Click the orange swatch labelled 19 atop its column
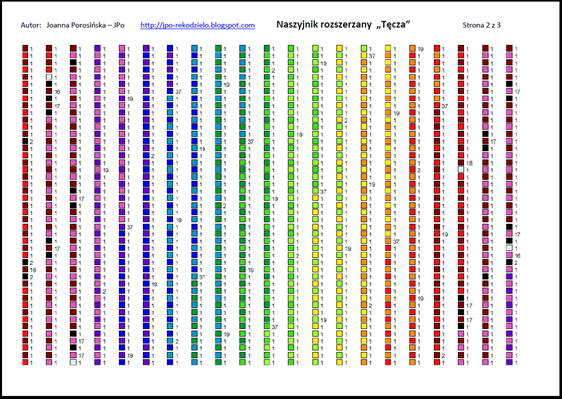Image resolution: width=562 pixels, height=399 pixels. pos(413,48)
